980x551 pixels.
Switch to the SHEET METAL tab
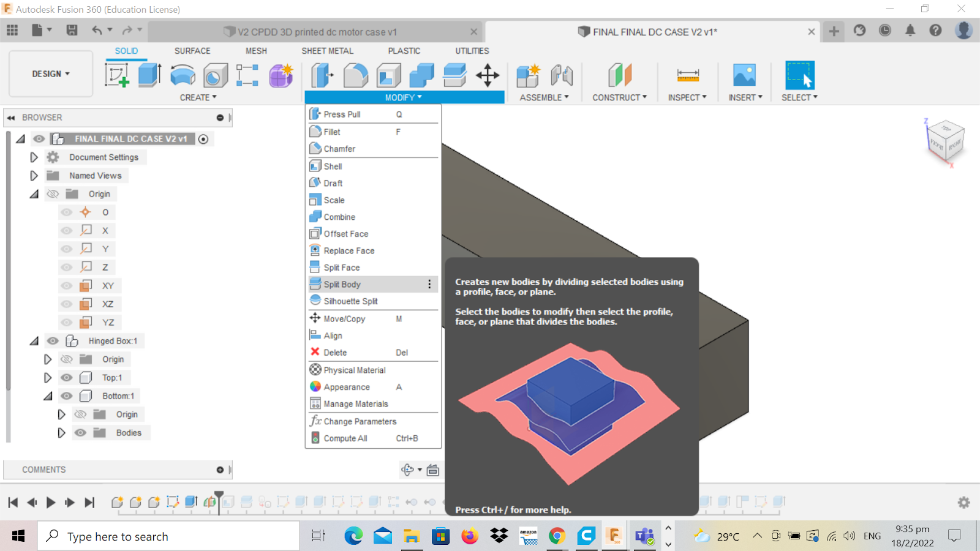327,51
